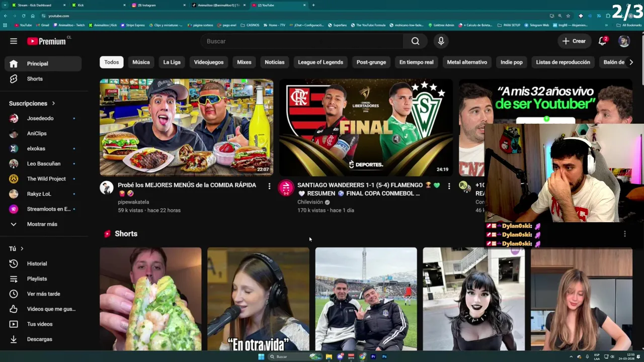This screenshot has height=362, width=644.
Task: Open Videos que me gustan
Action: point(43,309)
